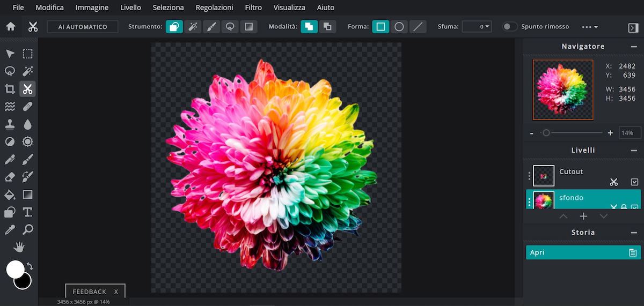Activate the scissors cutout tool in toolbox
Image resolution: width=644 pixels, height=306 pixels.
[x=27, y=89]
